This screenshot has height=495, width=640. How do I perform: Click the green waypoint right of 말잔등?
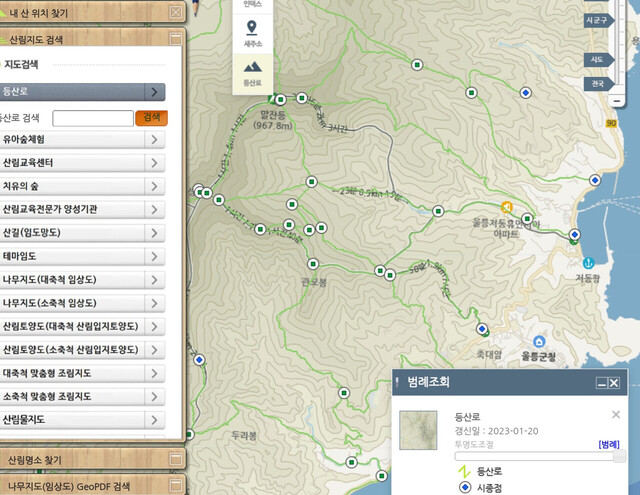click(x=302, y=98)
